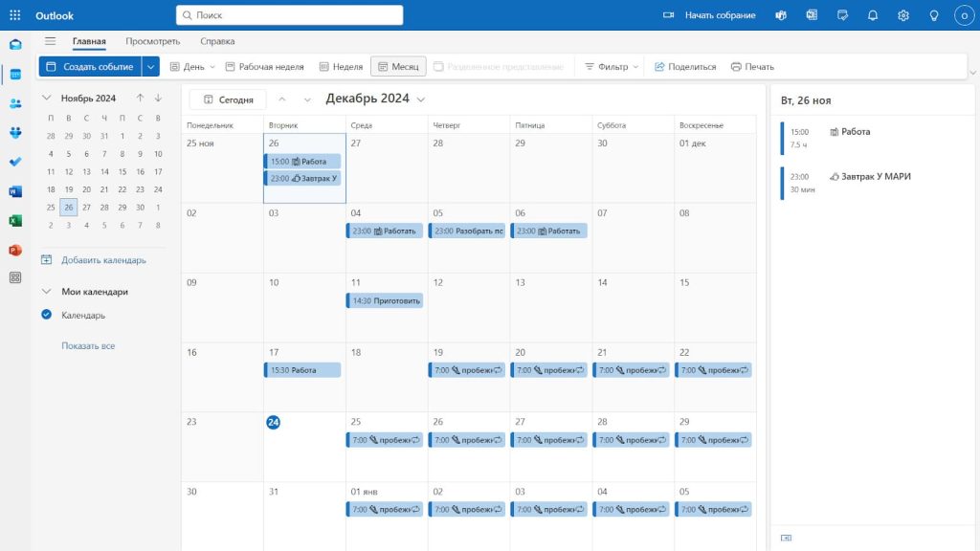Image resolution: width=980 pixels, height=551 pixels.
Task: Click the Поиск search field
Action: pos(289,15)
